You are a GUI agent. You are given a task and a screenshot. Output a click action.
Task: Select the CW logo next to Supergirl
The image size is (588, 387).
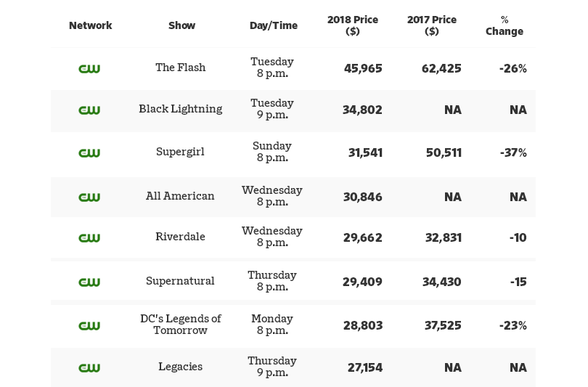89,152
